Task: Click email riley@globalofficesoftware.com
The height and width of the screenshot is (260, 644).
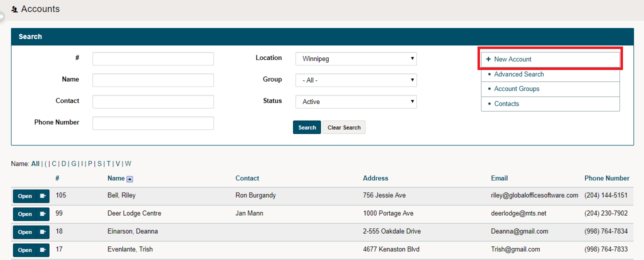Action: [534, 195]
